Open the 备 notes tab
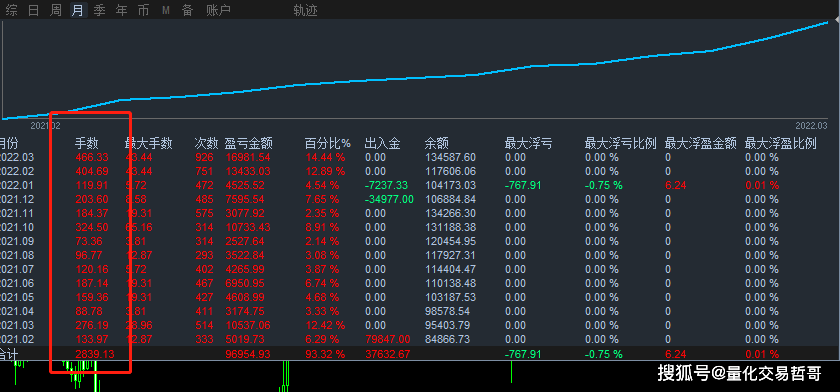The image size is (840, 392). [188, 11]
